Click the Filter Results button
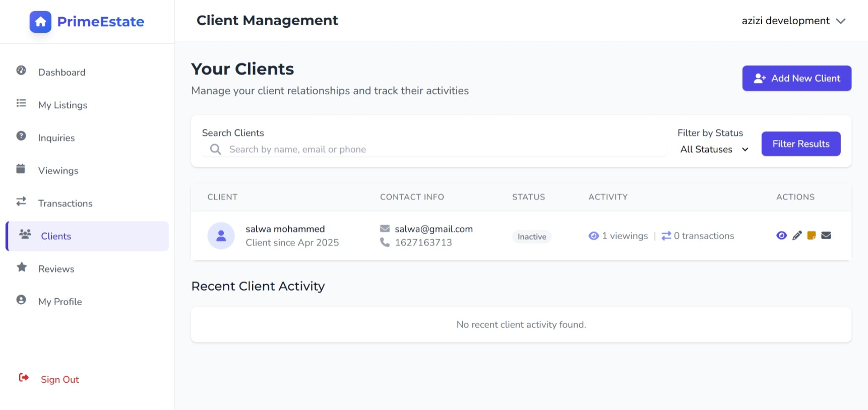Image resolution: width=868 pixels, height=410 pixels. (800, 144)
